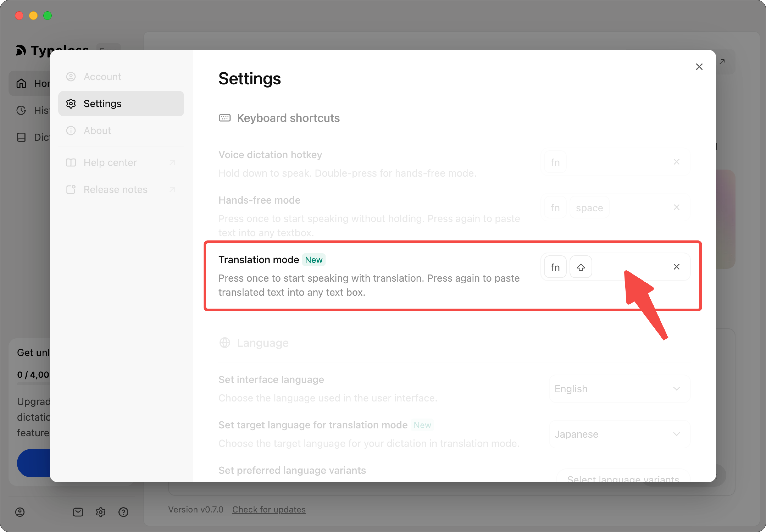The height and width of the screenshot is (532, 766).
Task: Click the fn key in Translation mode
Action: 555,267
